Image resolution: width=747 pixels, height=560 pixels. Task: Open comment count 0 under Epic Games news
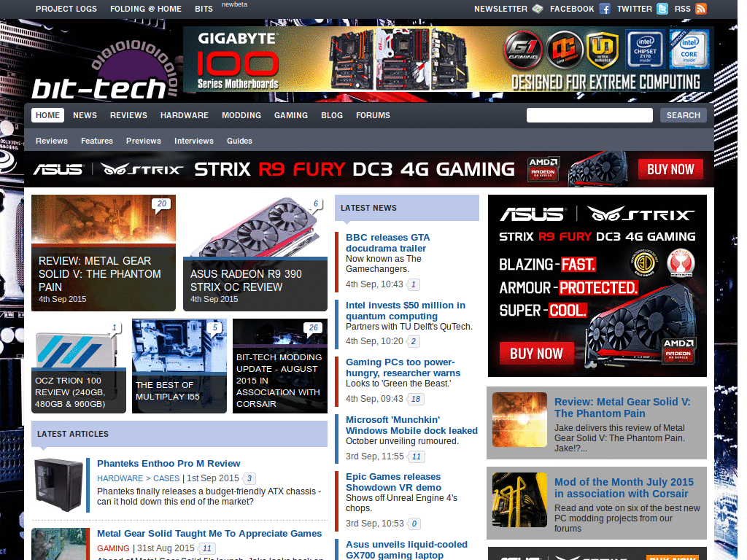pos(414,524)
